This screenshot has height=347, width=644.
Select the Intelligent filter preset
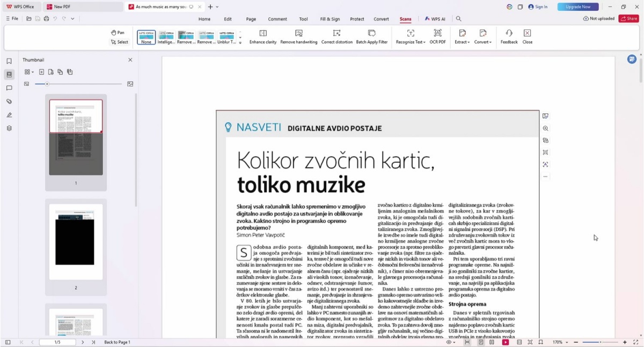[166, 37]
